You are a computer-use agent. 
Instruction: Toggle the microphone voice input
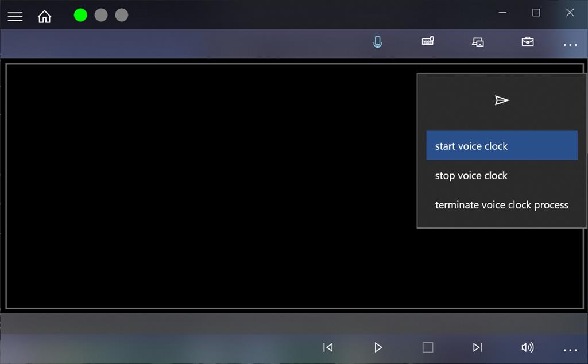click(x=377, y=42)
